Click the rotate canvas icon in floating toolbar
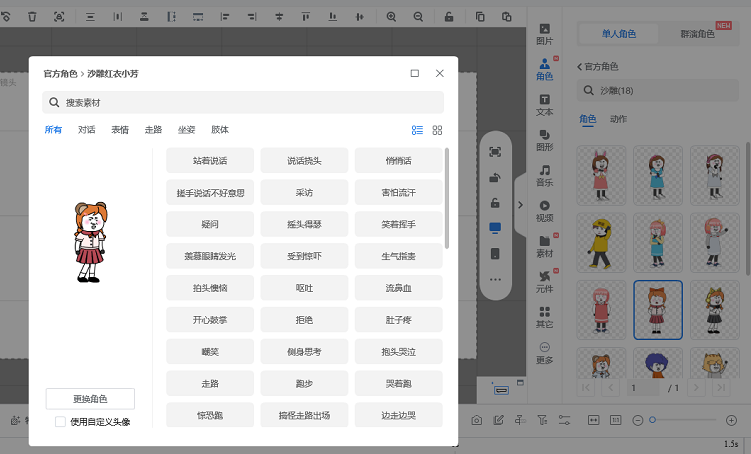The height and width of the screenshot is (454, 751). [x=495, y=178]
